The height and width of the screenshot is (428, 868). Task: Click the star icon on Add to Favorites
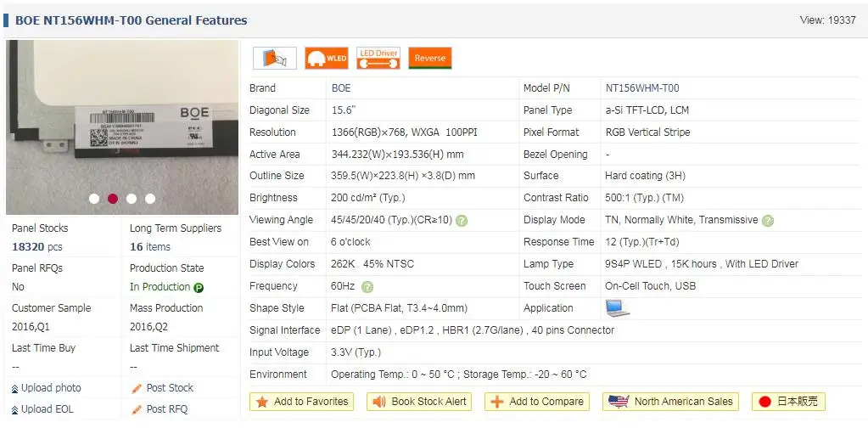pos(262,402)
